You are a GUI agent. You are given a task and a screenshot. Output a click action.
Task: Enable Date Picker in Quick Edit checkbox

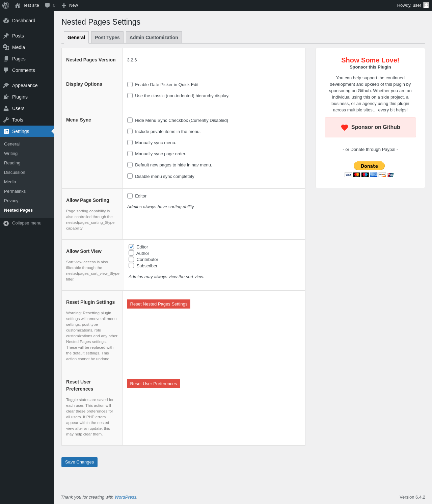tap(130, 84)
